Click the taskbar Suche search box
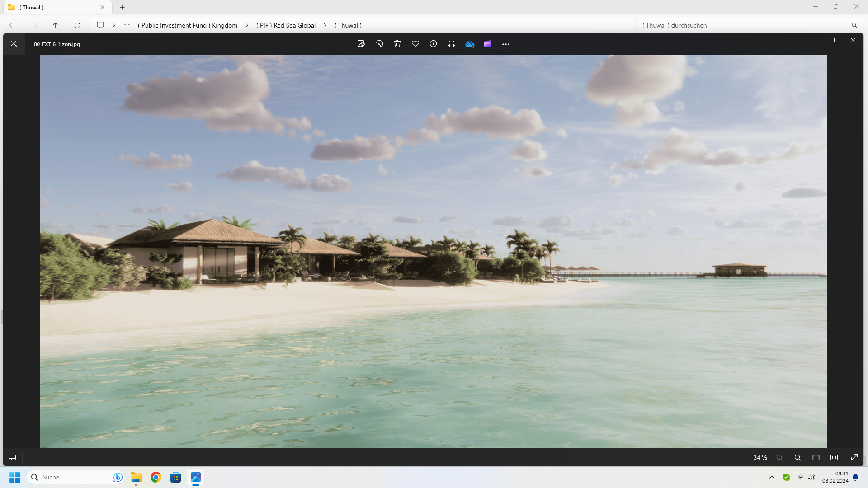This screenshot has height=488, width=868. (x=75, y=477)
